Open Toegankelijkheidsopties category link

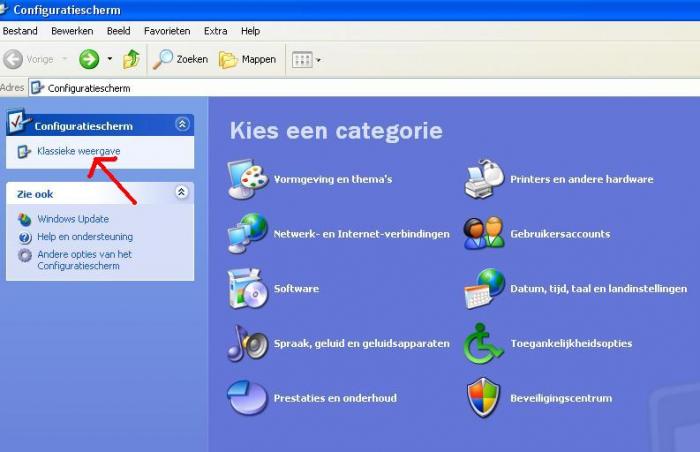pos(571,343)
